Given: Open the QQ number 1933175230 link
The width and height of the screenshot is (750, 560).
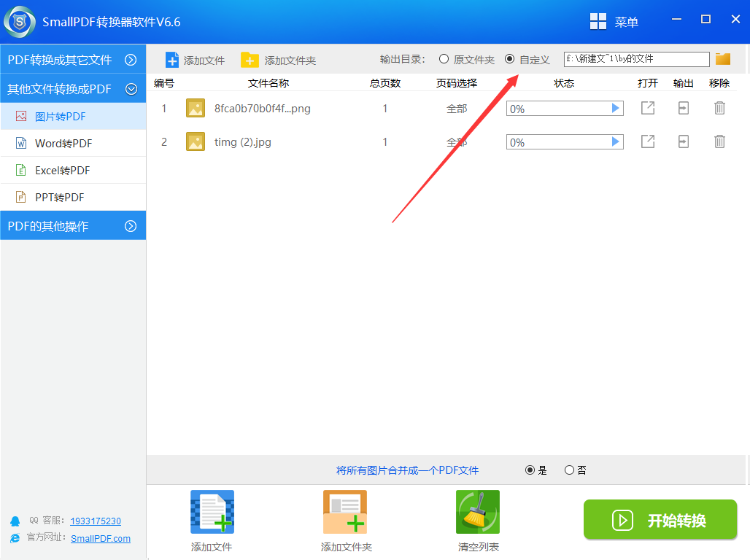Looking at the screenshot, I should point(96,521).
